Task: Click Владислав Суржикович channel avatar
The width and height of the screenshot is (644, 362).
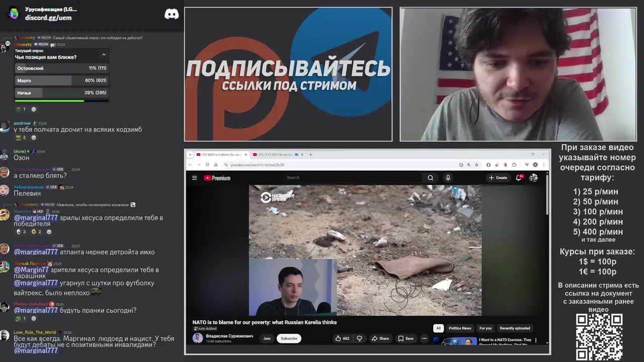Action: [198, 338]
